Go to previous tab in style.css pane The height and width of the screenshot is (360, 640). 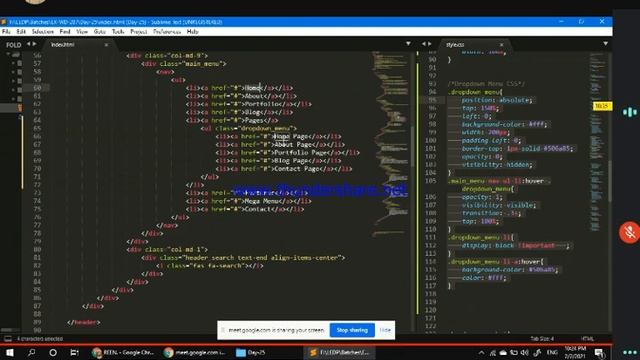click(424, 44)
